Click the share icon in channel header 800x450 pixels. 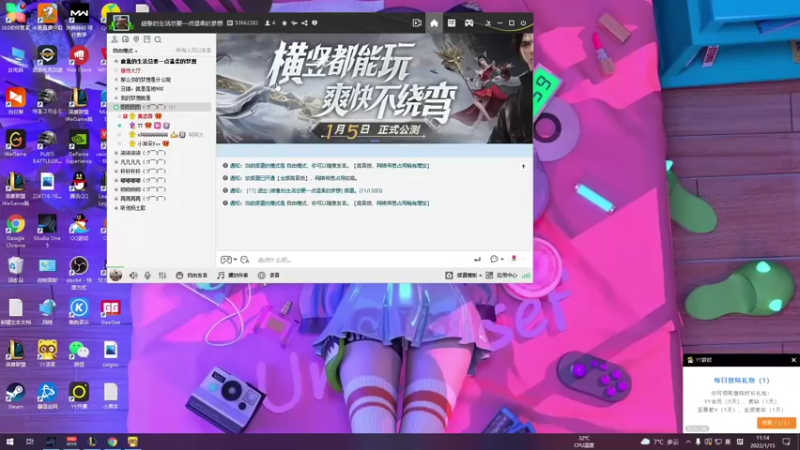coord(305,23)
